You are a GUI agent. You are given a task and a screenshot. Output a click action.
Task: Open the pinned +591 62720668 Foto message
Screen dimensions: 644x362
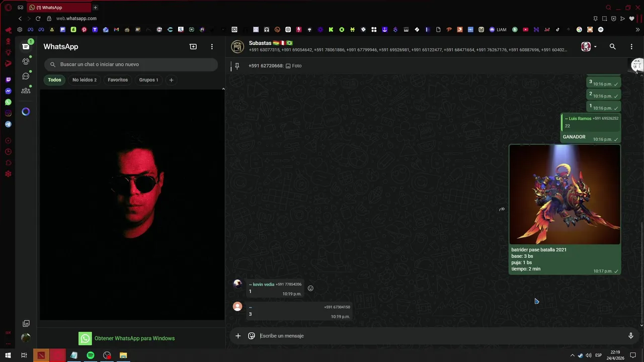click(275, 66)
